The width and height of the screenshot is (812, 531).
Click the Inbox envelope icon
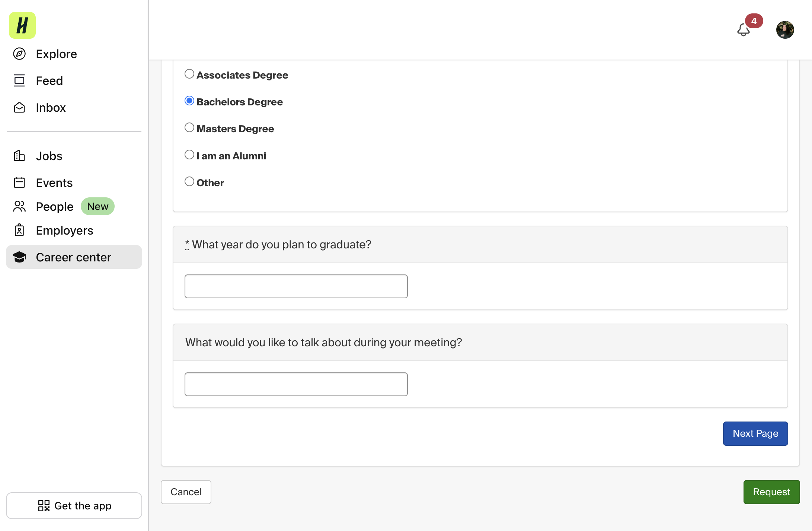tap(19, 108)
